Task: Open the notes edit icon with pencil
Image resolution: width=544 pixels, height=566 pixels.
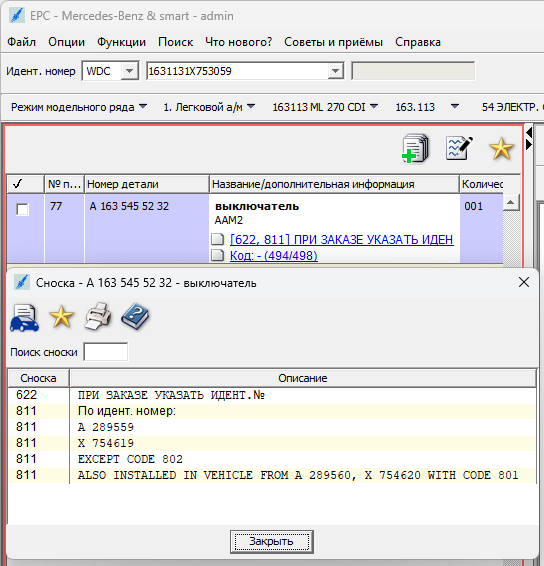Action: point(459,148)
